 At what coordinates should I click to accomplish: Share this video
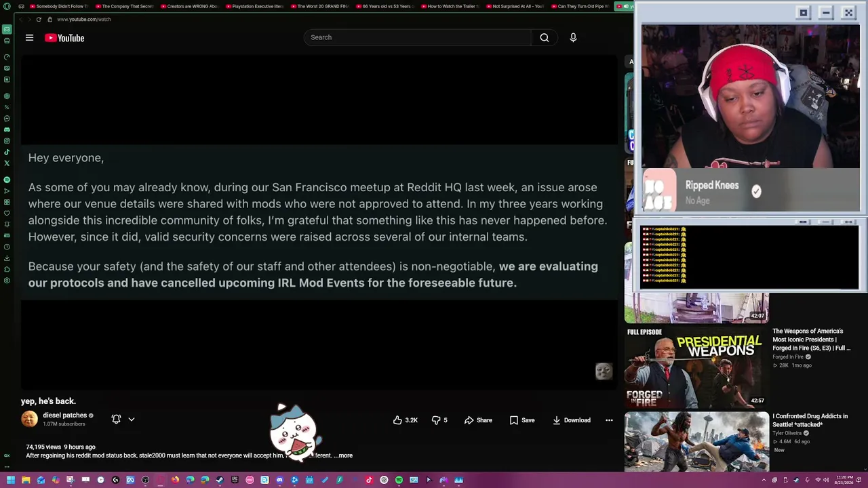click(x=478, y=420)
